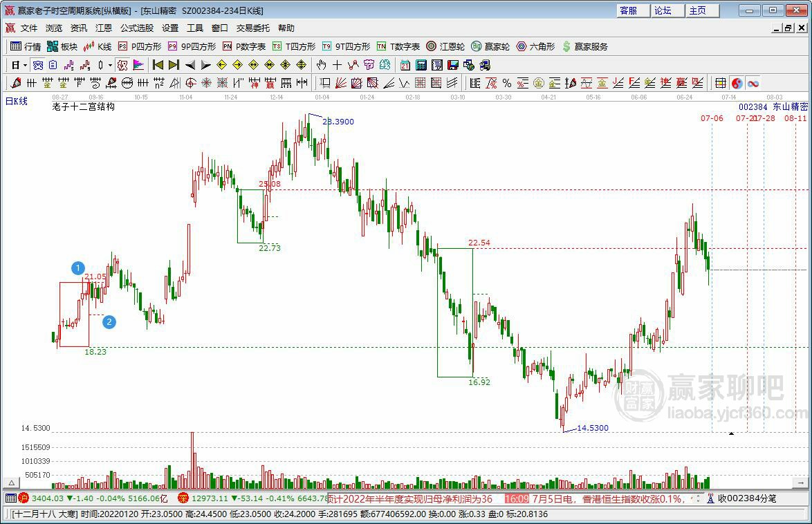Click the n² lines tool icon
This screenshot has width=812, height=524.
159,83
